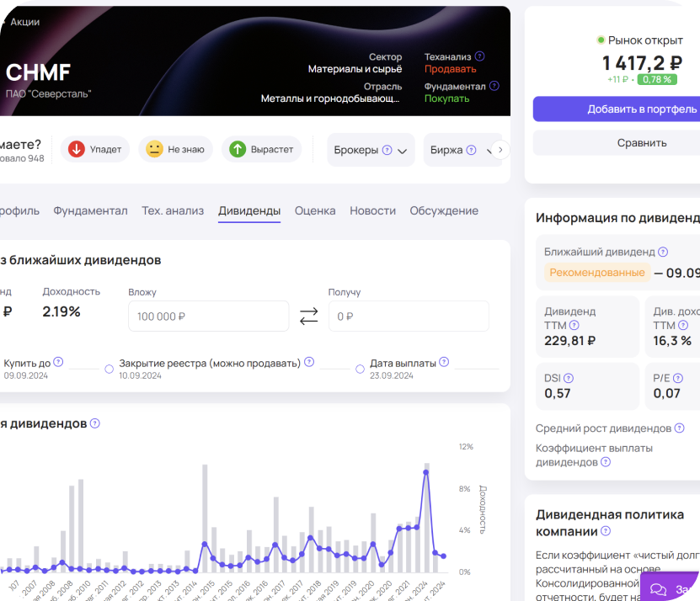This screenshot has height=601, width=700.
Task: Click the Сравнить button
Action: click(617, 143)
